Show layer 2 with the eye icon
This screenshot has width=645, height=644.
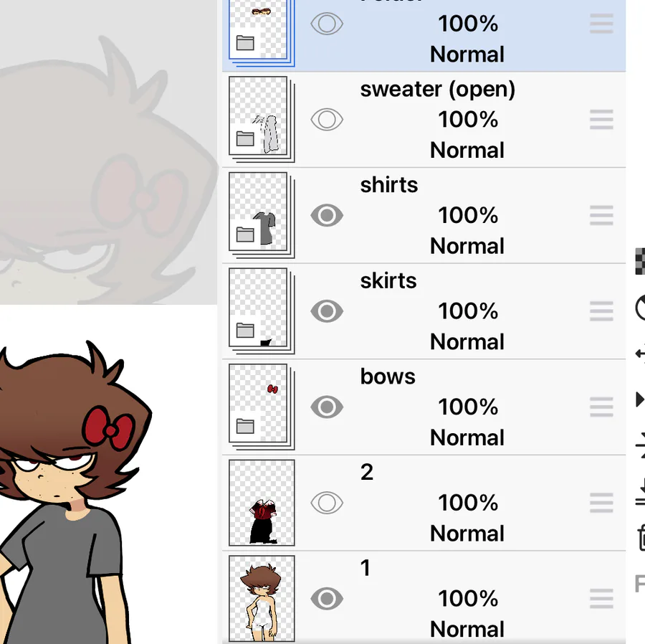[x=327, y=503]
